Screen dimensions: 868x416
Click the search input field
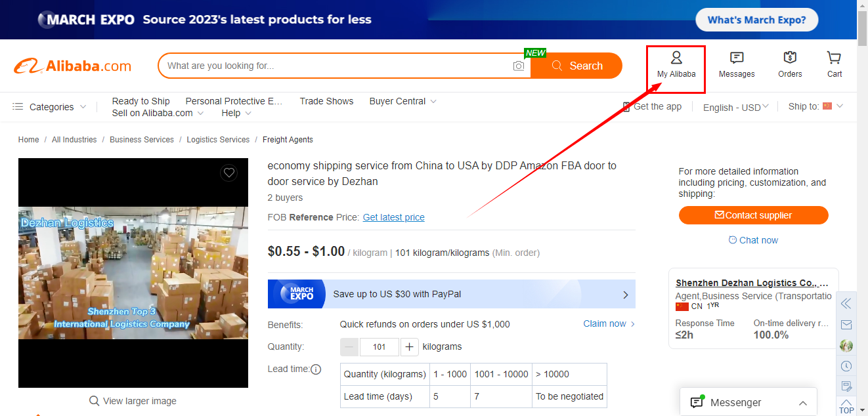(x=335, y=66)
